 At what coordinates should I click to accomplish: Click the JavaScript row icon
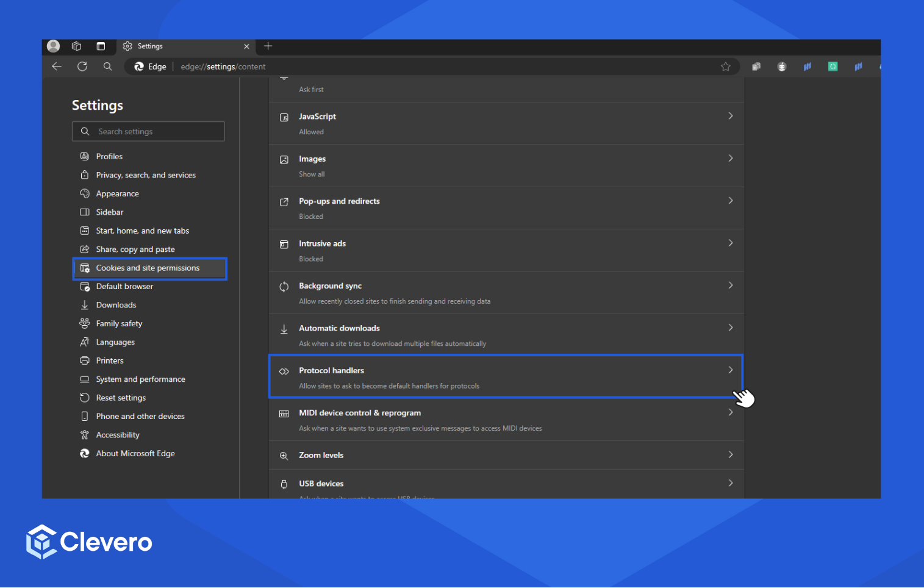pyautogui.click(x=284, y=118)
